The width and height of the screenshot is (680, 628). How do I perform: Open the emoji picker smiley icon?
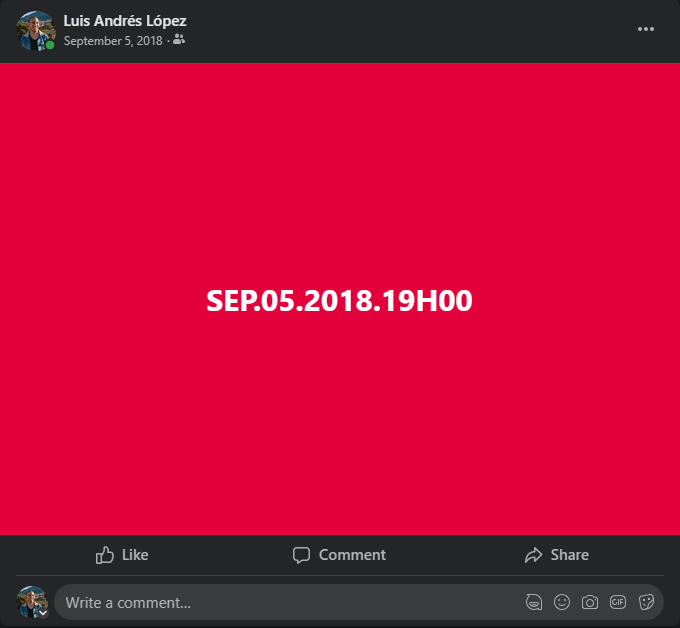click(x=562, y=602)
